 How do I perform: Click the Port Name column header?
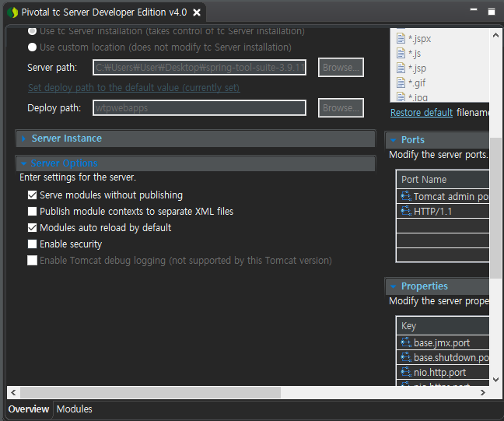tap(443, 180)
